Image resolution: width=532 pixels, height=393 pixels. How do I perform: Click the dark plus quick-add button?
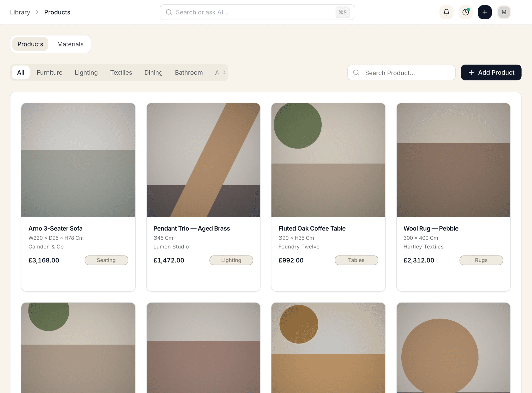(x=485, y=12)
